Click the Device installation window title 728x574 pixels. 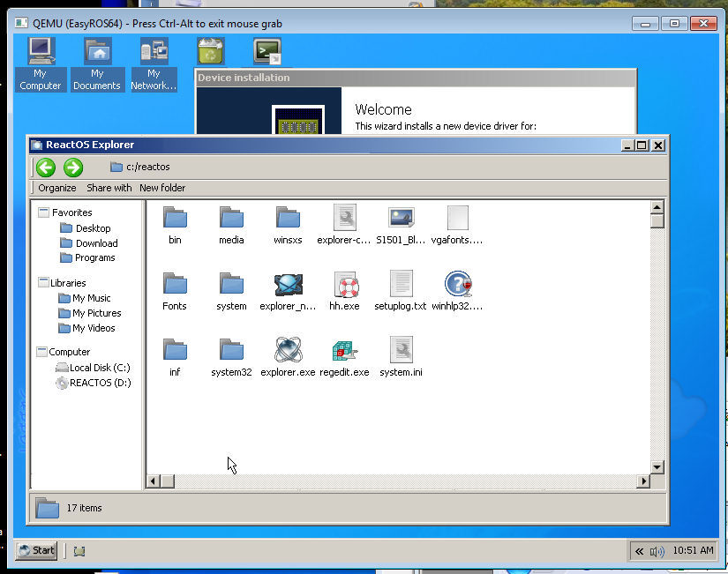[x=244, y=78]
